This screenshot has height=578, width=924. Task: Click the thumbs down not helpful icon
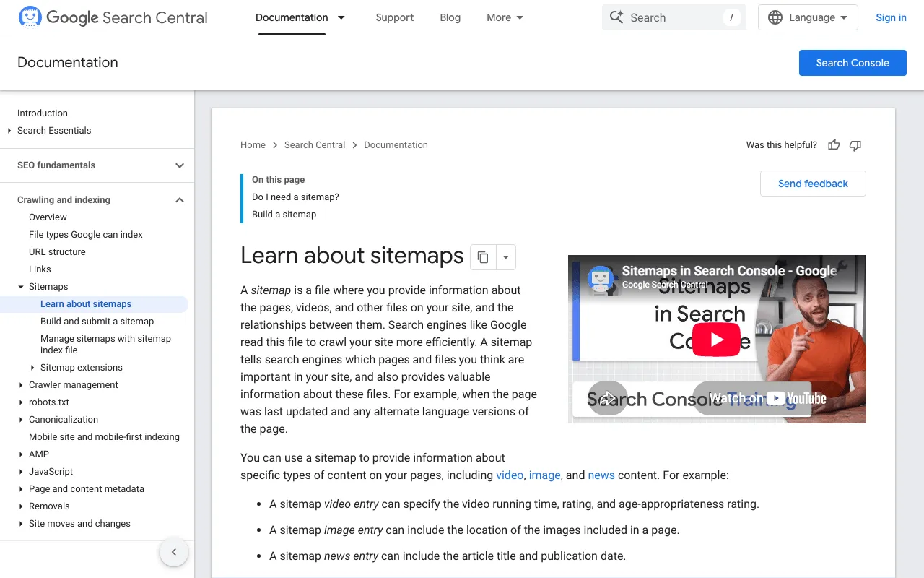(x=855, y=145)
